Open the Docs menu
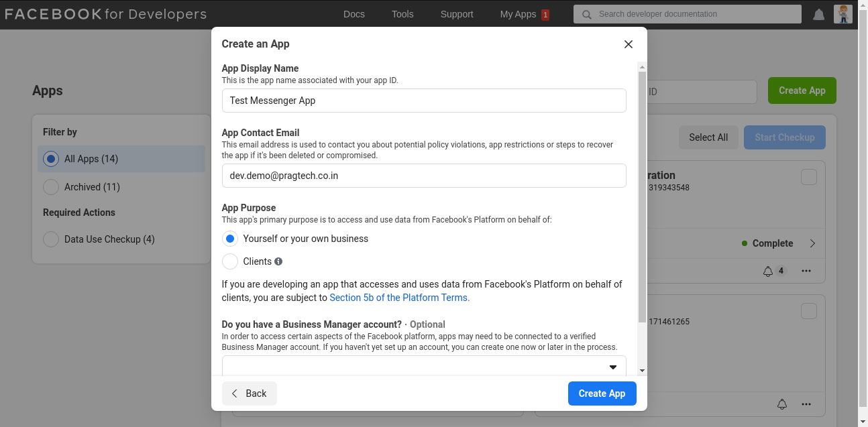 click(x=354, y=14)
